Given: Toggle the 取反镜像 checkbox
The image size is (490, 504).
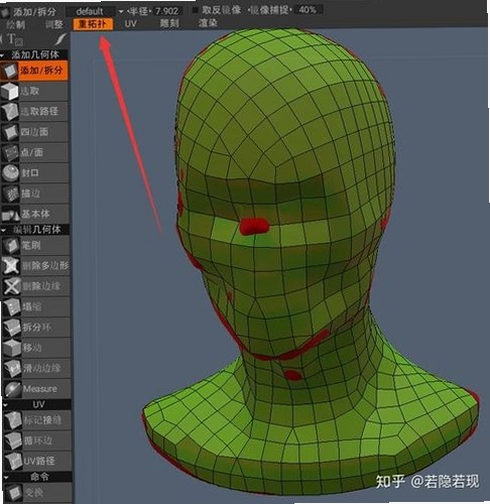Looking at the screenshot, I should coord(195,10).
